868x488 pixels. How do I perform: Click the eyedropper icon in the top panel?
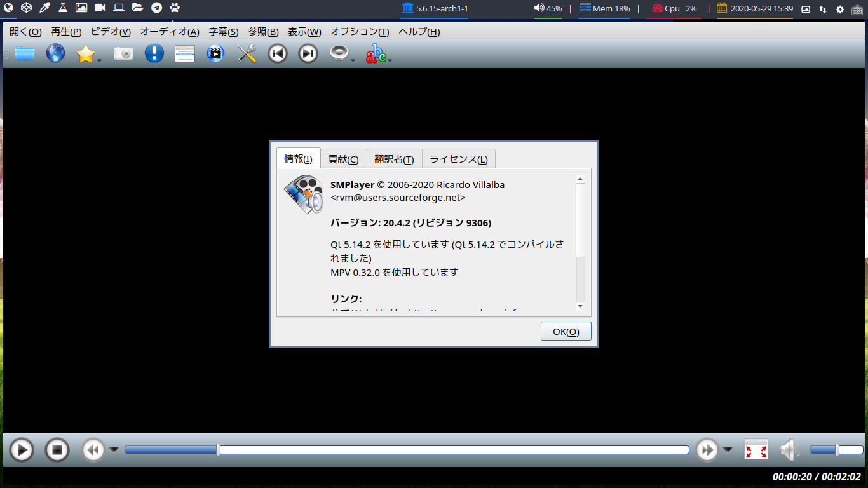(44, 8)
